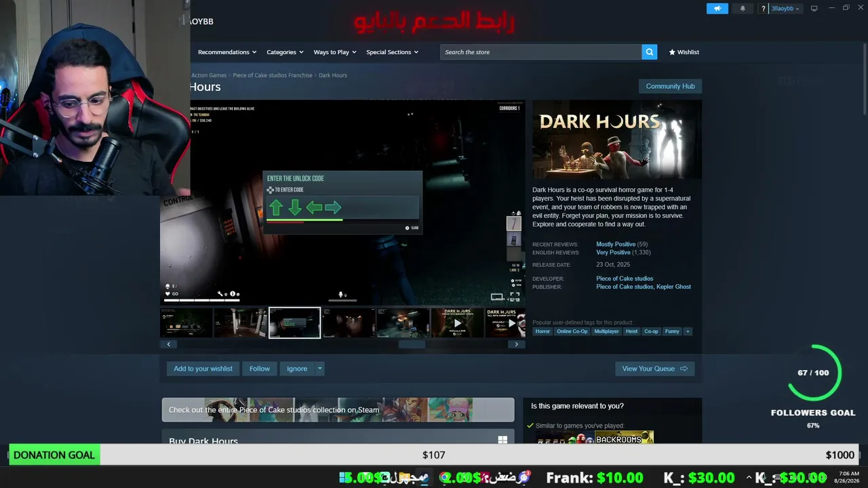Open Chrome from the taskbar

[444, 477]
